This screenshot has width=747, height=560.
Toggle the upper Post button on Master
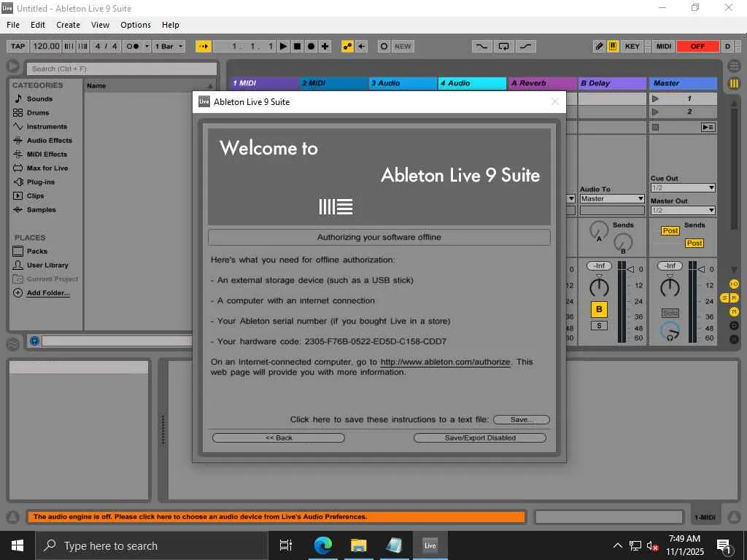[x=670, y=230]
